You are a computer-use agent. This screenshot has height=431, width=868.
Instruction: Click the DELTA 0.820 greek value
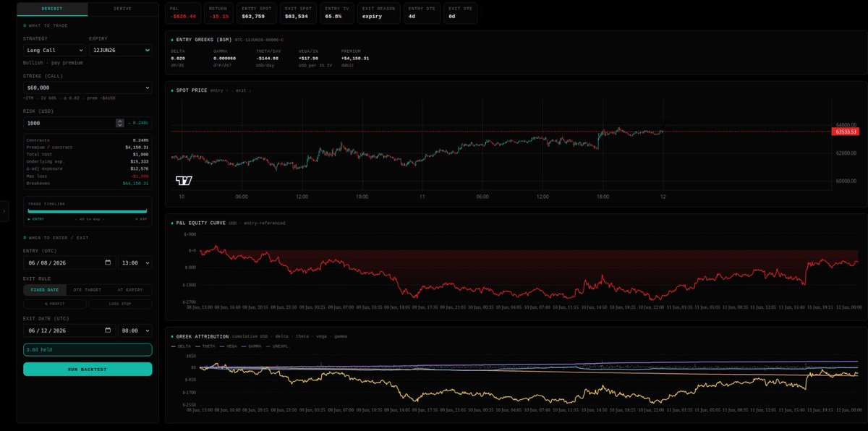(178, 58)
